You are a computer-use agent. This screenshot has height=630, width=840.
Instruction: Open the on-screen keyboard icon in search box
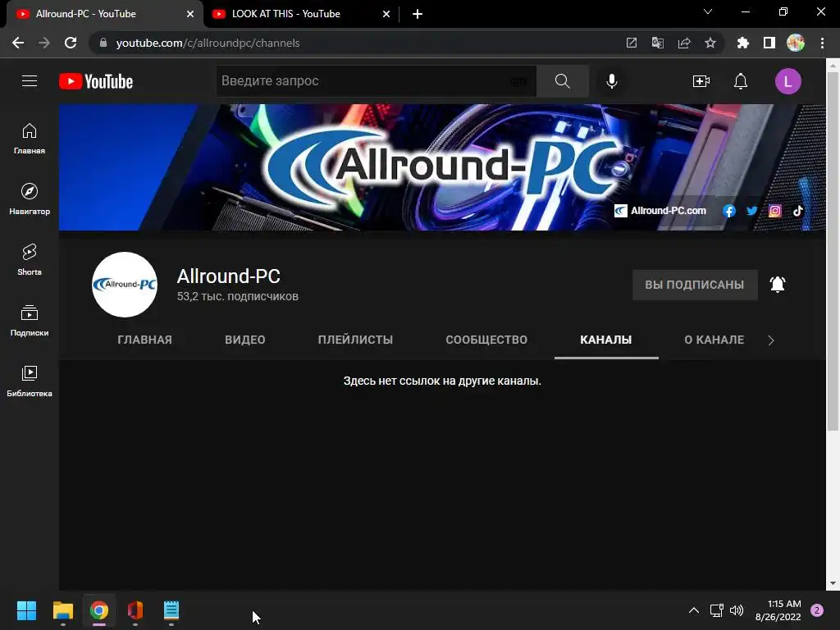pos(518,81)
